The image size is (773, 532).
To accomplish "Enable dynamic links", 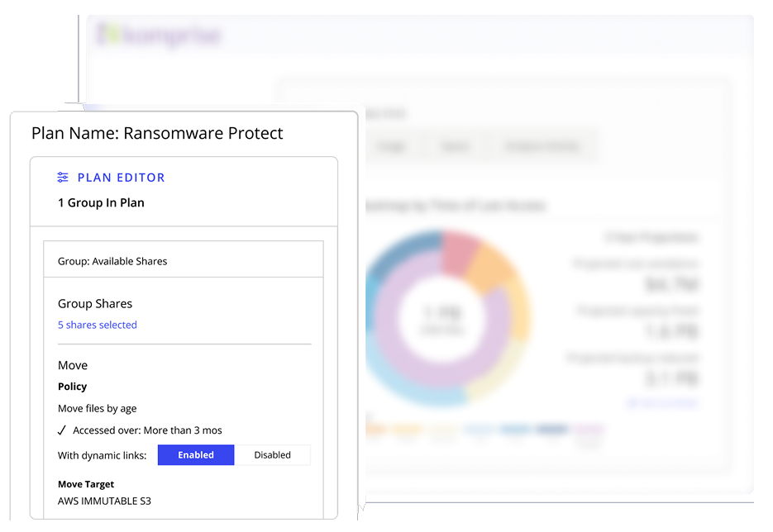I will [x=195, y=454].
